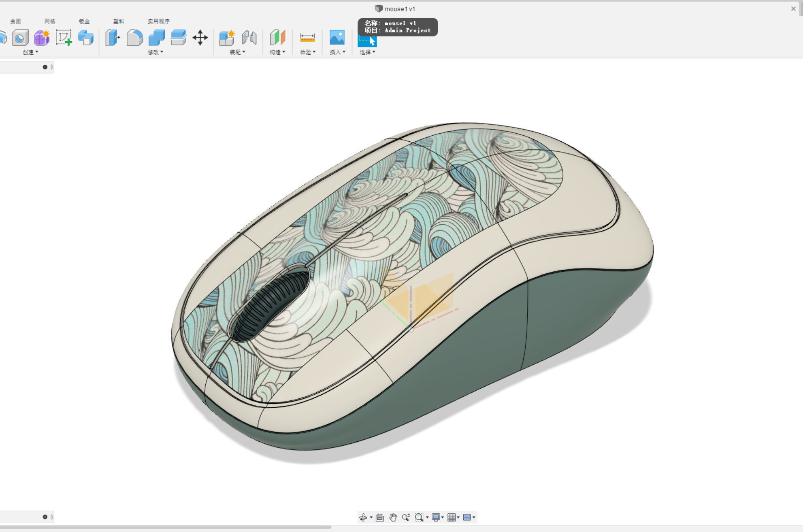The width and height of the screenshot is (803, 532).
Task: Open Display Settings dropdown arrow
Action: [x=443, y=518]
